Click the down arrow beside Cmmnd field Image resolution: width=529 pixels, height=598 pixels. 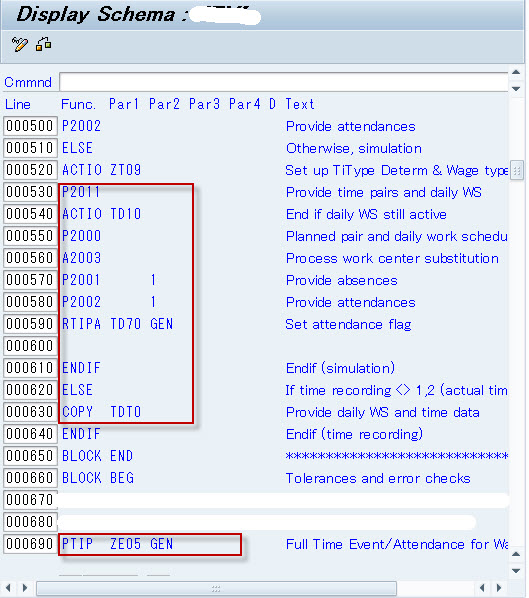point(516,89)
